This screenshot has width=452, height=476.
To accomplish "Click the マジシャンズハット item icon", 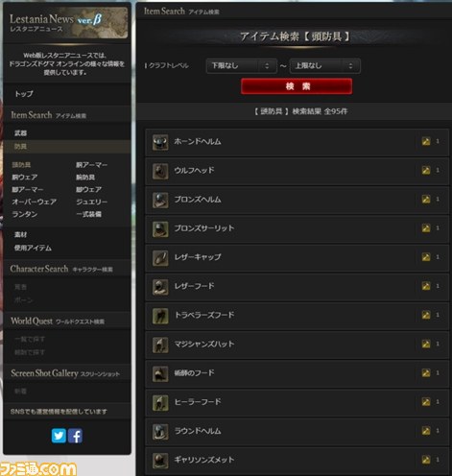I will 160,345.
